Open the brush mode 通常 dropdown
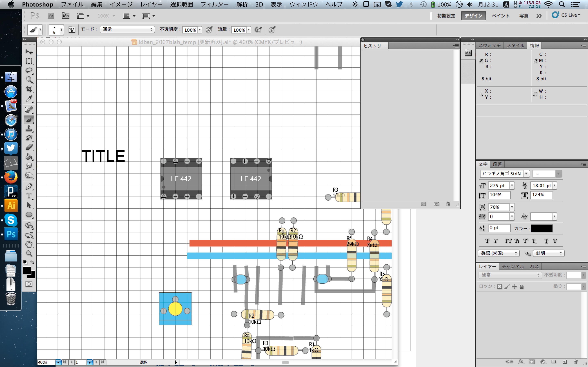 [x=127, y=30]
